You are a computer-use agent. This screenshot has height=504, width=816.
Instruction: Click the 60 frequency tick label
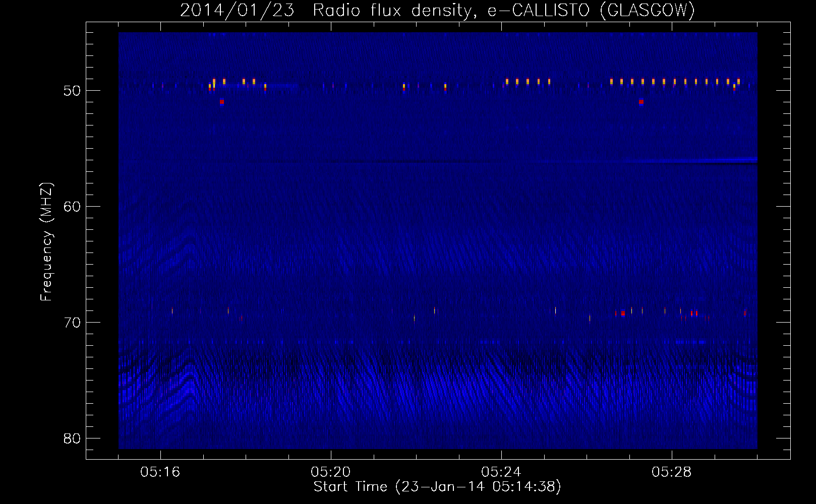[x=72, y=207]
